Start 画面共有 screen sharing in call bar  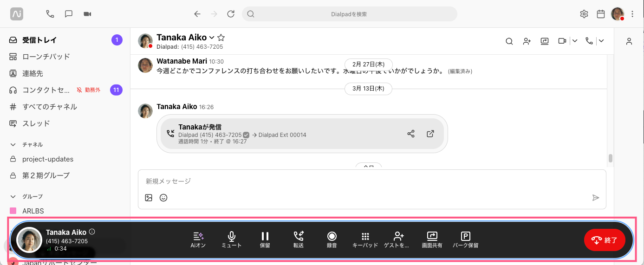(432, 240)
